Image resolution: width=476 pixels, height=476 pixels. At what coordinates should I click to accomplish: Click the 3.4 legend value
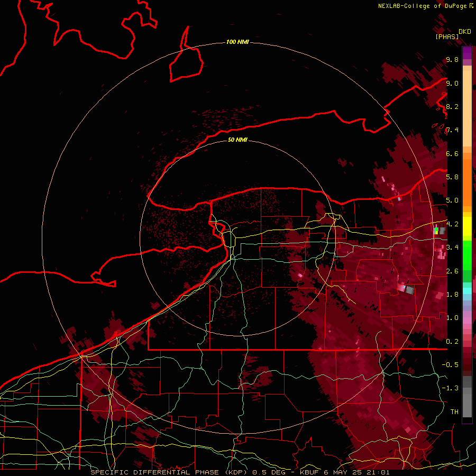click(452, 247)
